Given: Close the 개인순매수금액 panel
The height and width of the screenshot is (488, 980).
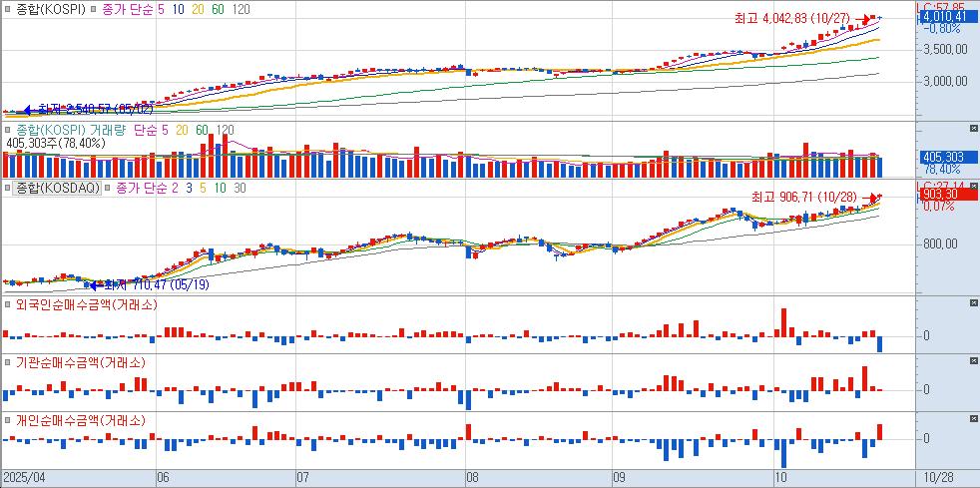Looking at the screenshot, I should (x=973, y=417).
